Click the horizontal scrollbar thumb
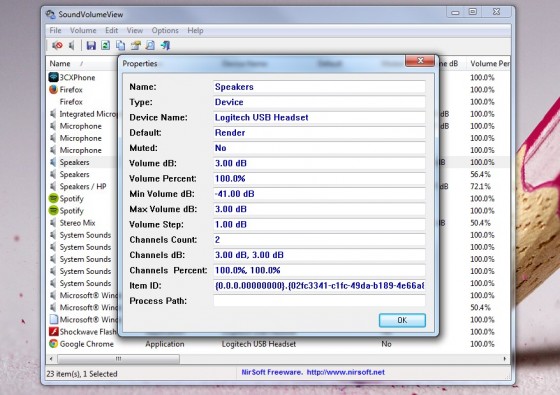The height and width of the screenshot is (395, 560). point(118,359)
